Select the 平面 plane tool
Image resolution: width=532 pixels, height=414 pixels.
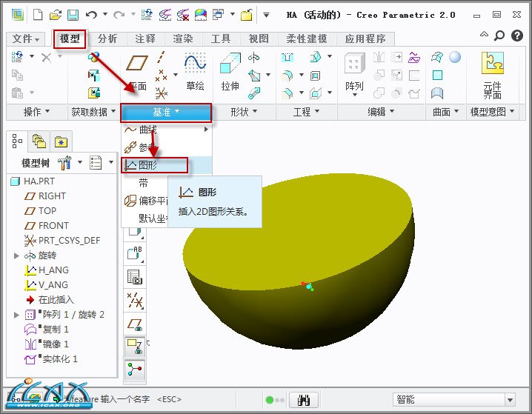tap(137, 73)
